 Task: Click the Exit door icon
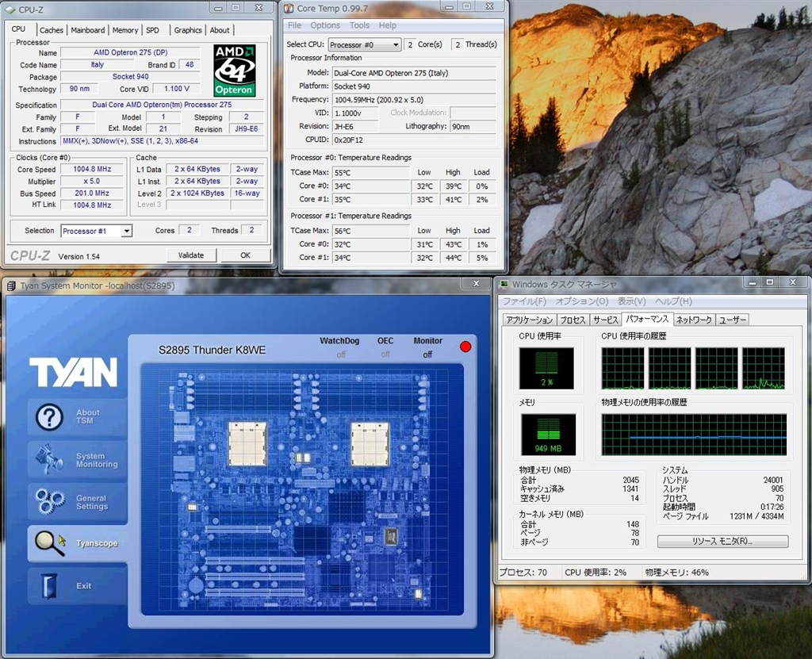49,586
